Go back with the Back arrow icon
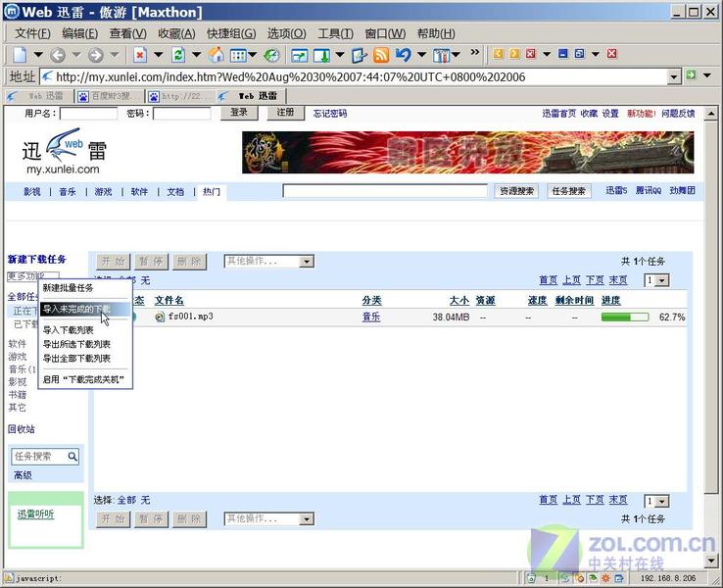The width and height of the screenshot is (723, 588). pos(58,55)
